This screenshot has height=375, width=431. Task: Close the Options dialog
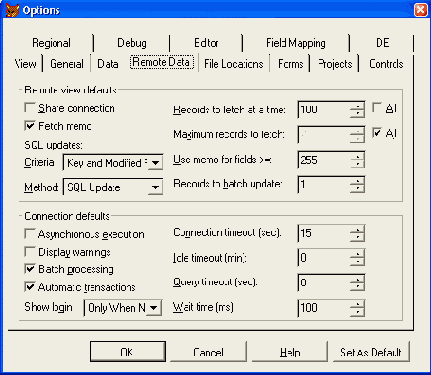421,10
